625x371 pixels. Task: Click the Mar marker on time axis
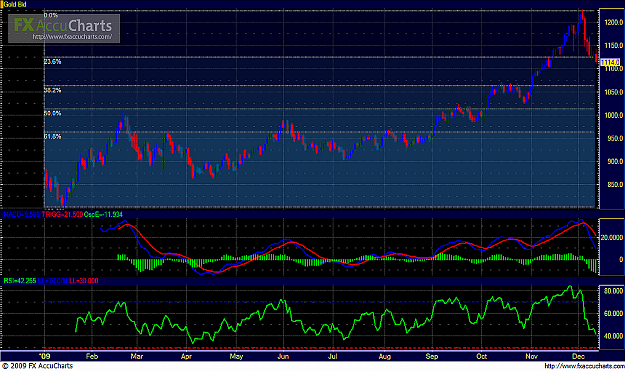[137, 356]
